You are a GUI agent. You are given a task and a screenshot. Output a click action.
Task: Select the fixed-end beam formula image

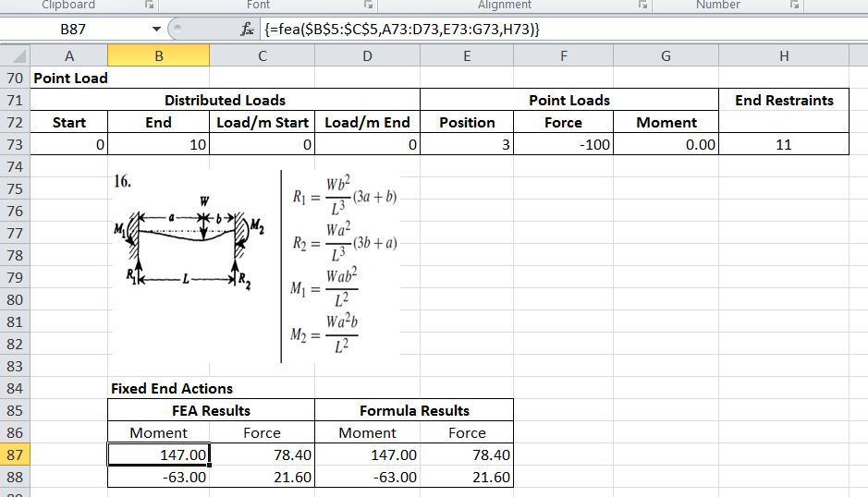point(256,266)
